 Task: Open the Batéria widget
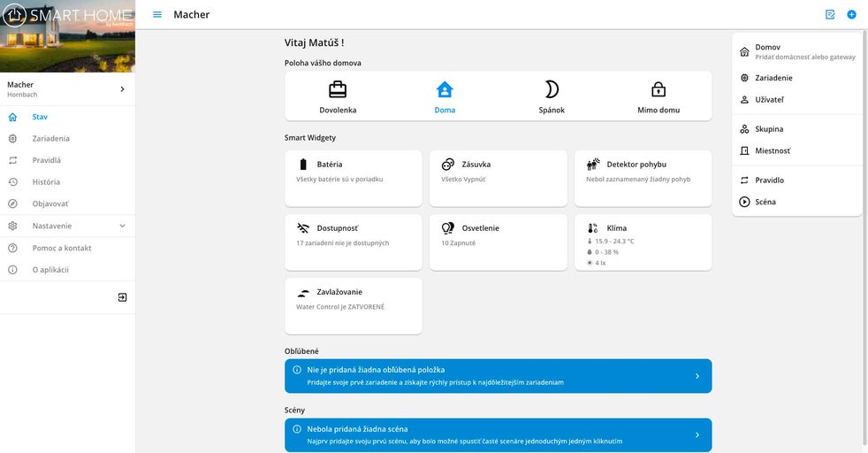[354, 179]
